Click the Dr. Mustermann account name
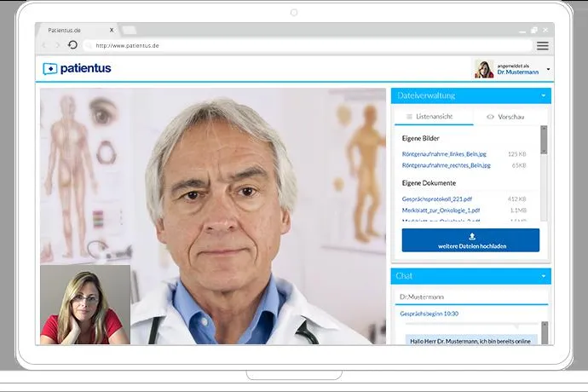The width and height of the screenshot is (588, 392). tap(518, 72)
